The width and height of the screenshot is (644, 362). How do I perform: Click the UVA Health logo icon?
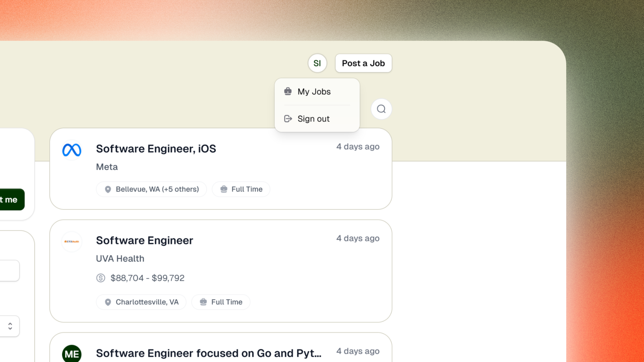72,241
